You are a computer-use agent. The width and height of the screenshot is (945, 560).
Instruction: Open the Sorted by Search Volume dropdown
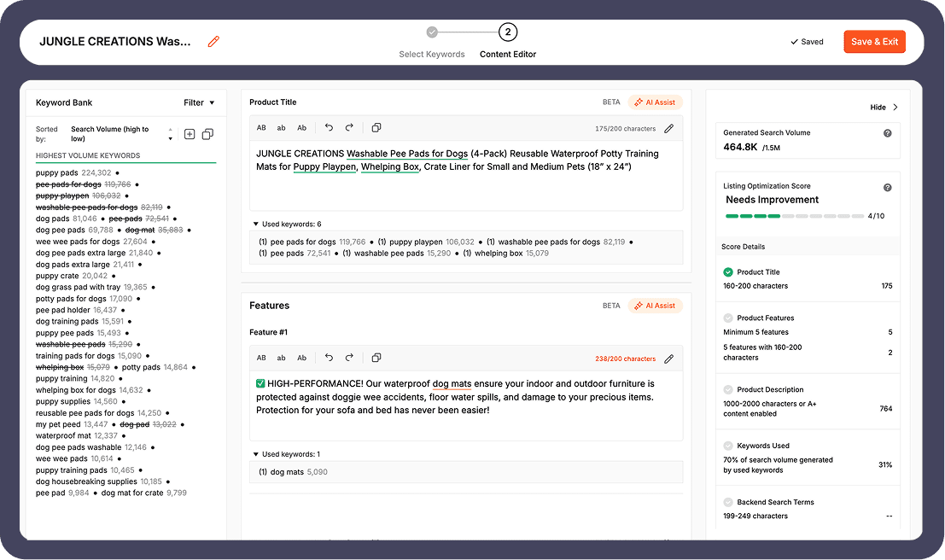pos(121,134)
